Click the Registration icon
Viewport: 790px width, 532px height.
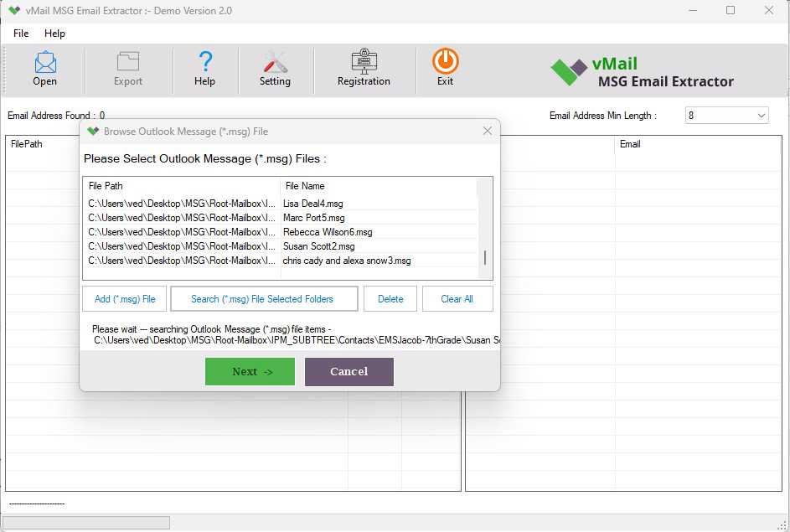(364, 61)
